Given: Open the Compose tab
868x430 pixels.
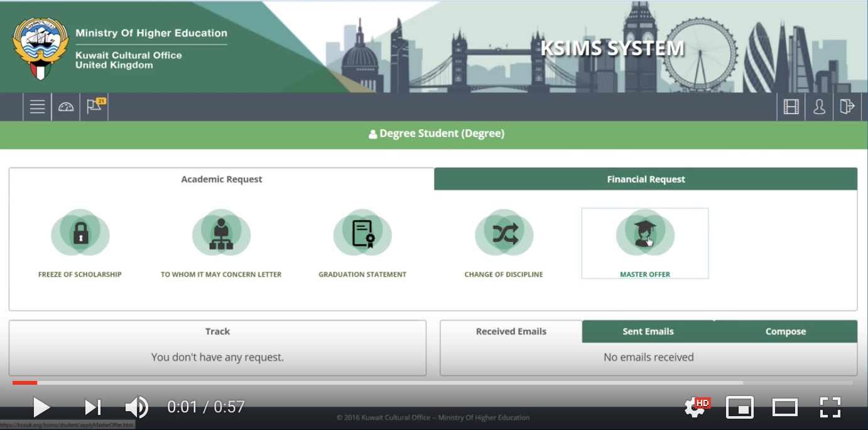Looking at the screenshot, I should coord(786,331).
